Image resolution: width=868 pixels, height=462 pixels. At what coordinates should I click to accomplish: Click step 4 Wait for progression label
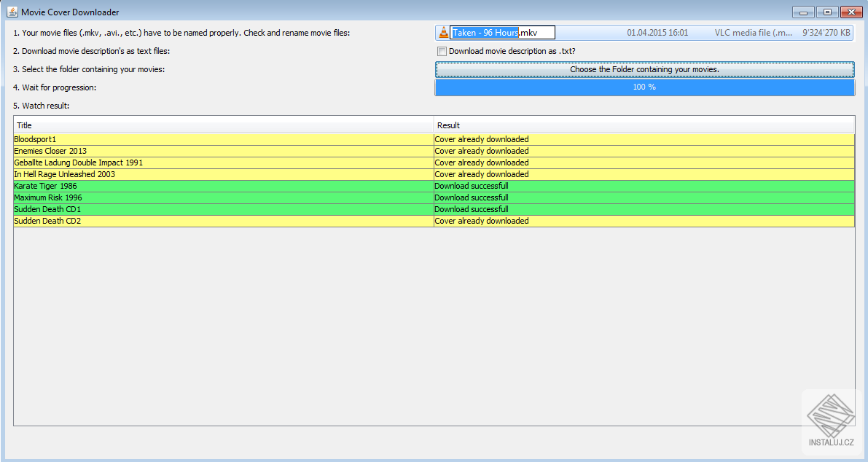[55, 88]
